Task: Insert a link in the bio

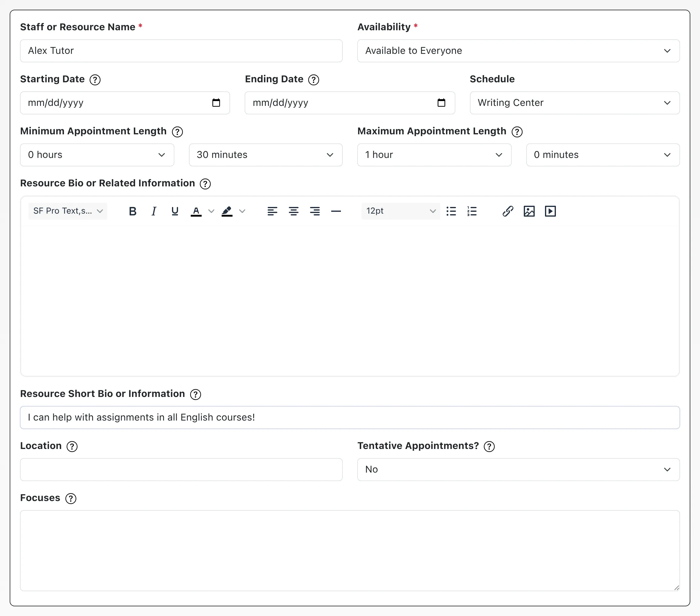Action: click(x=508, y=211)
